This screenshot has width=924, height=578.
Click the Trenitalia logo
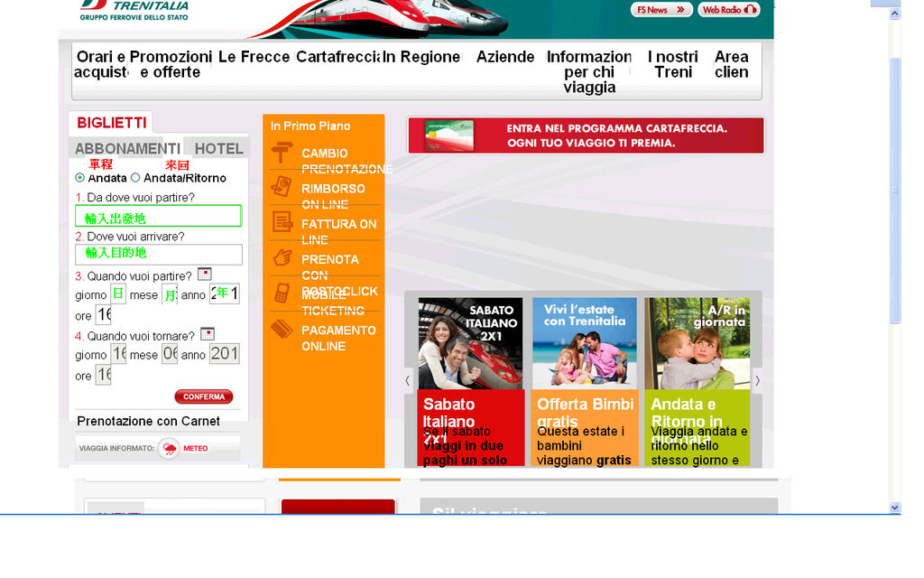[x=134, y=10]
